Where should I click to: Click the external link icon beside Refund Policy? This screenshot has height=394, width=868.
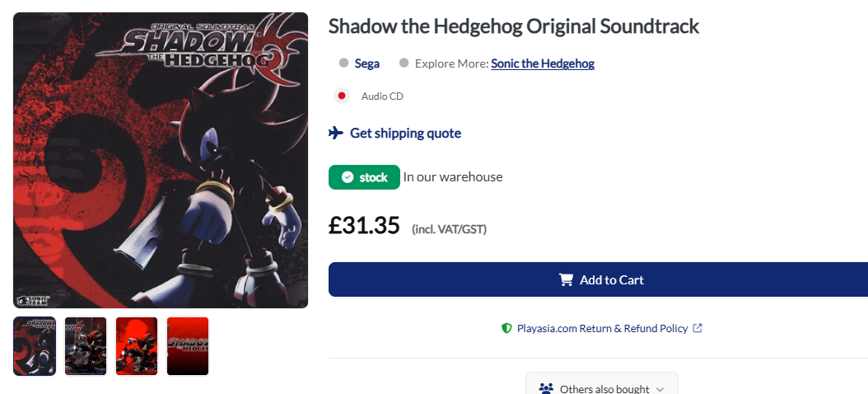pos(698,328)
